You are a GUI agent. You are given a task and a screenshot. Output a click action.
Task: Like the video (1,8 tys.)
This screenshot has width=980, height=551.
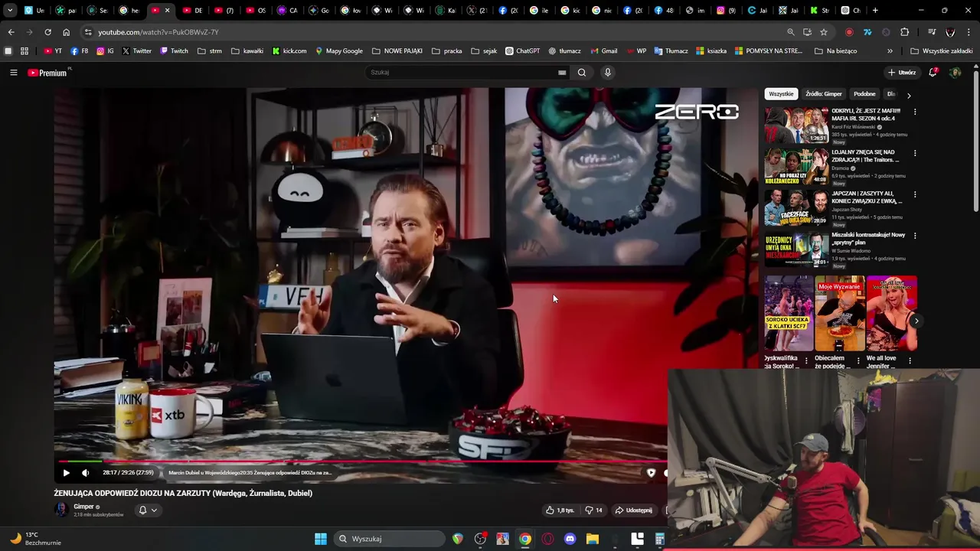coord(560,510)
